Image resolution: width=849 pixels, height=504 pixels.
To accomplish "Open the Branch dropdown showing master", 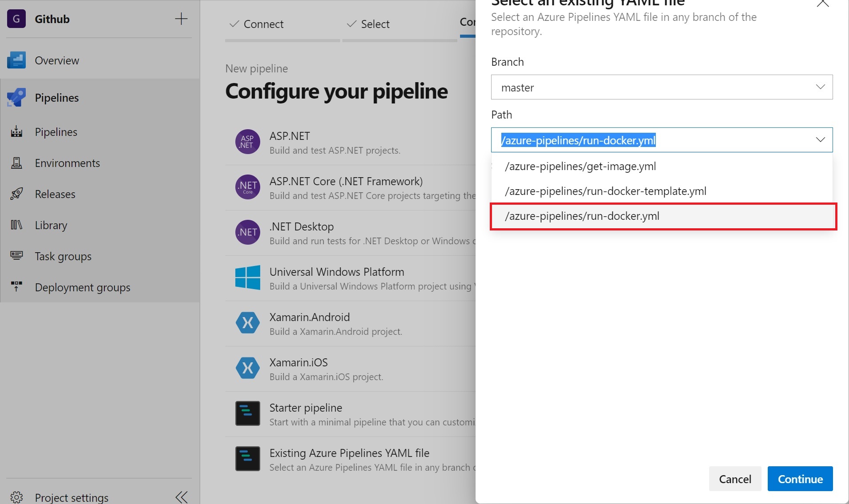I will [662, 87].
